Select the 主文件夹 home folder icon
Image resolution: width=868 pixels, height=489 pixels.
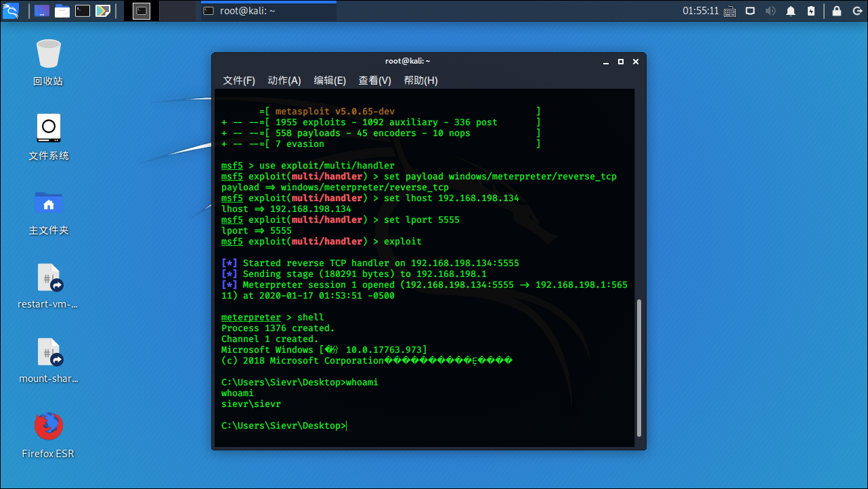(x=48, y=211)
